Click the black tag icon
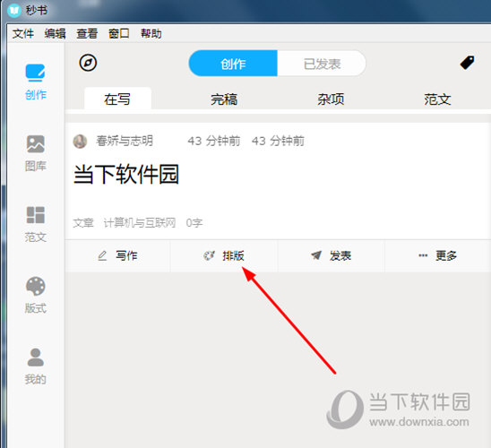The height and width of the screenshot is (448, 491). pos(467,63)
